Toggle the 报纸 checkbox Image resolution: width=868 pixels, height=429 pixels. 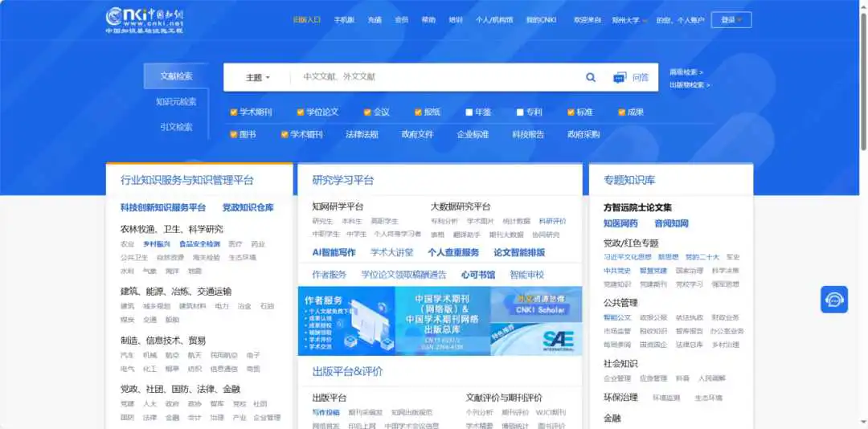(419, 112)
